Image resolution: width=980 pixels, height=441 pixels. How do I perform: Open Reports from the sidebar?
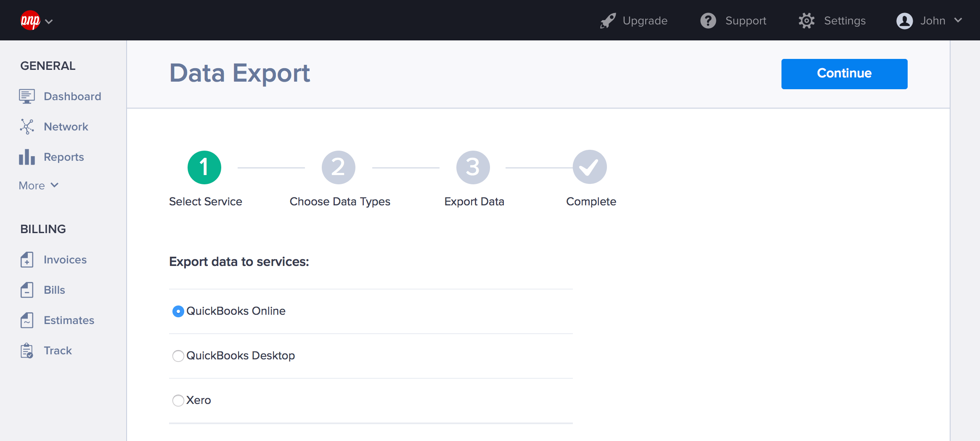pos(27,157)
